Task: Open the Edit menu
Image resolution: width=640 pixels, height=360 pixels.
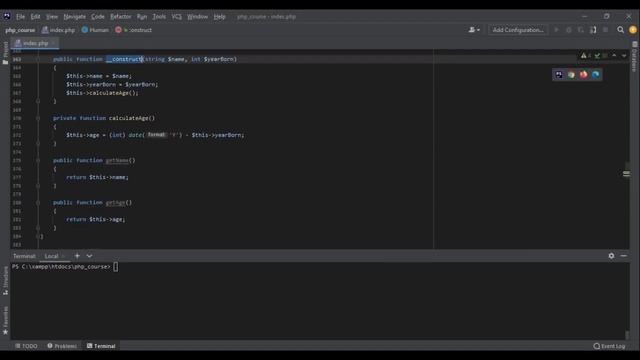Action: [x=36, y=17]
